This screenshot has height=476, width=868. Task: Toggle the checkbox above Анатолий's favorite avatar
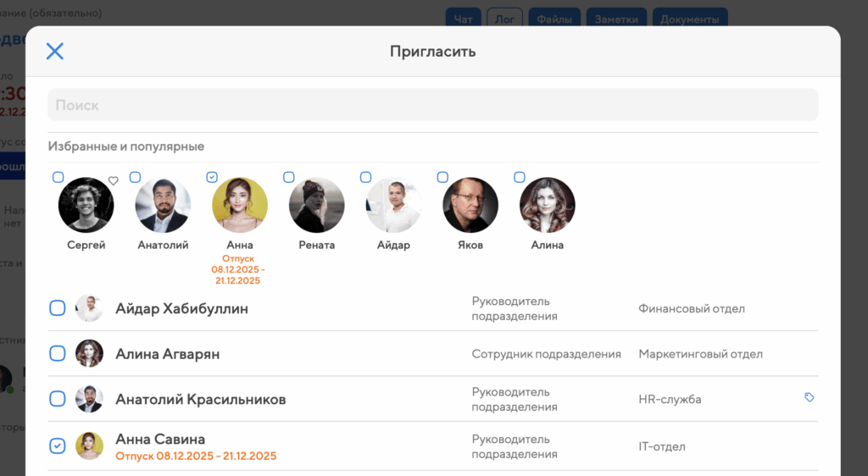point(135,177)
